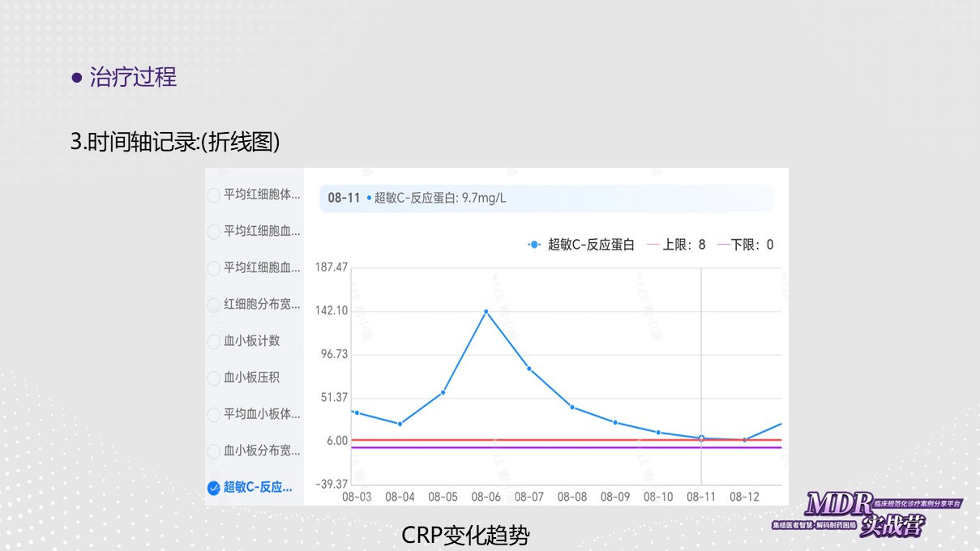Toggle the 超敏C-反应蛋白 legend marker
980x551 pixels.
[534, 245]
